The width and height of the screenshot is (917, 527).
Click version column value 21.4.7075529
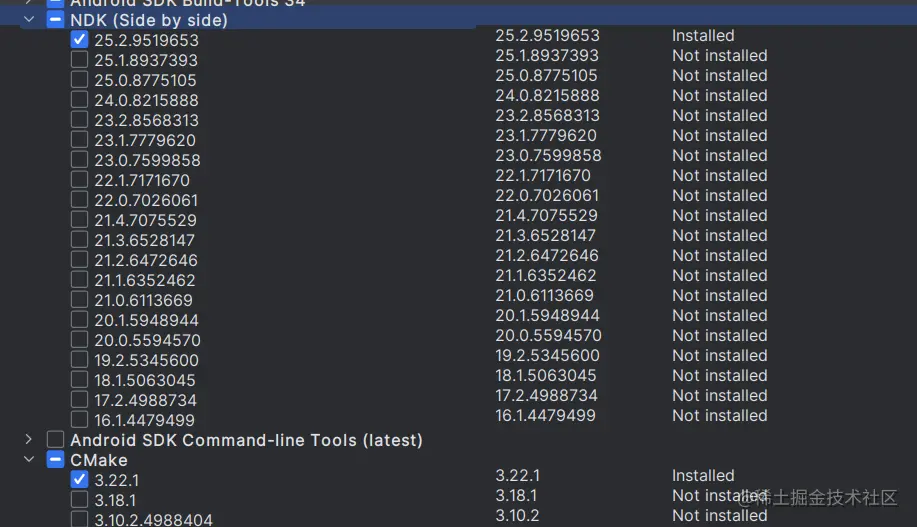(546, 215)
